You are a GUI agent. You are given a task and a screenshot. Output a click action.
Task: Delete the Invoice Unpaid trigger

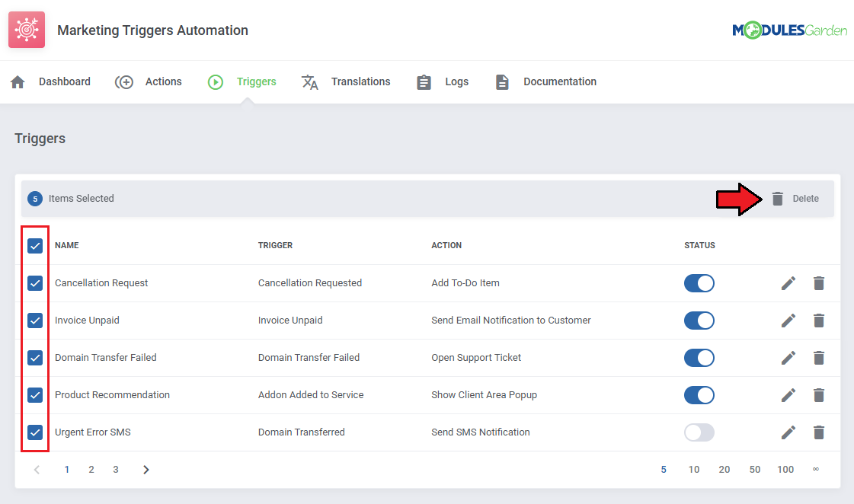click(x=819, y=321)
